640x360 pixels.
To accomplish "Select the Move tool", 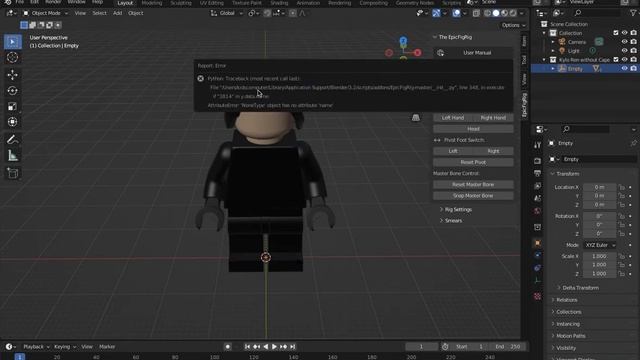I will click(x=13, y=75).
